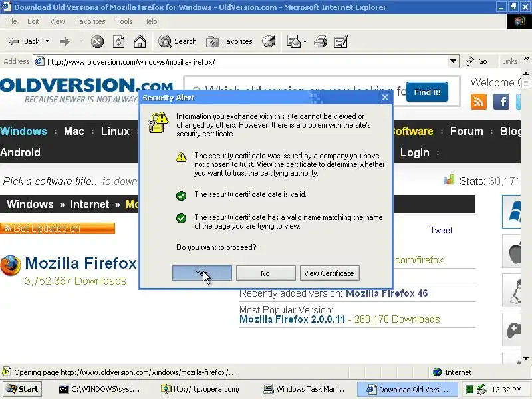Screen dimensions: 532x399
Task: Open the Mozilla Firefox 2.0.0.11 link
Action: pos(292,319)
